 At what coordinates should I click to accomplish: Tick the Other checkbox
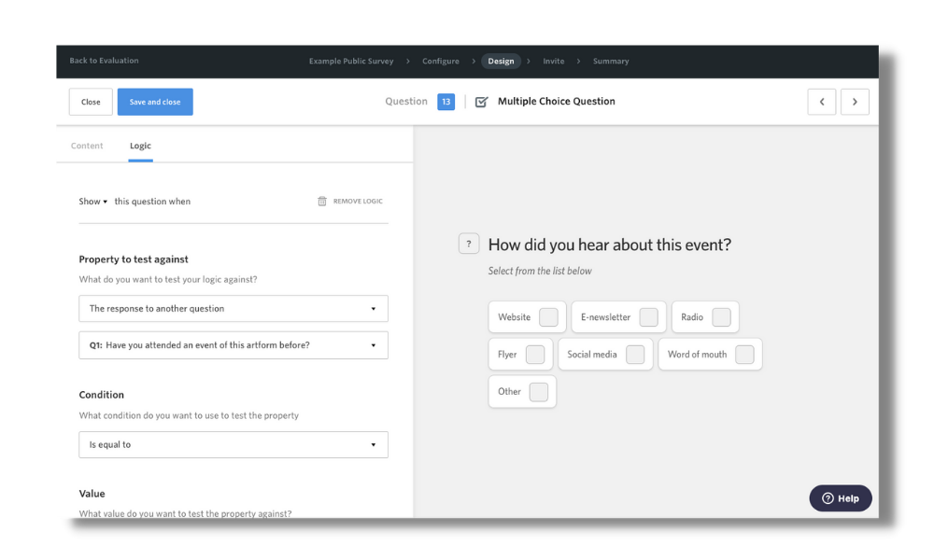[x=539, y=392]
